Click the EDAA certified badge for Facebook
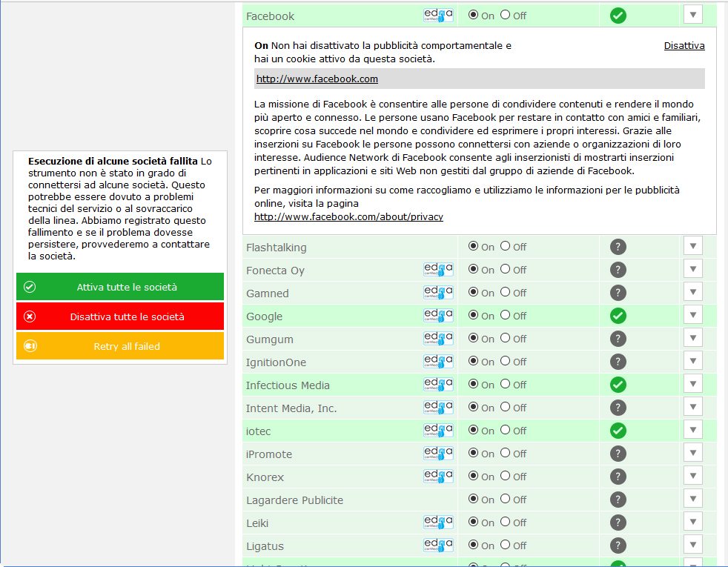The width and height of the screenshot is (728, 567). coord(438,16)
